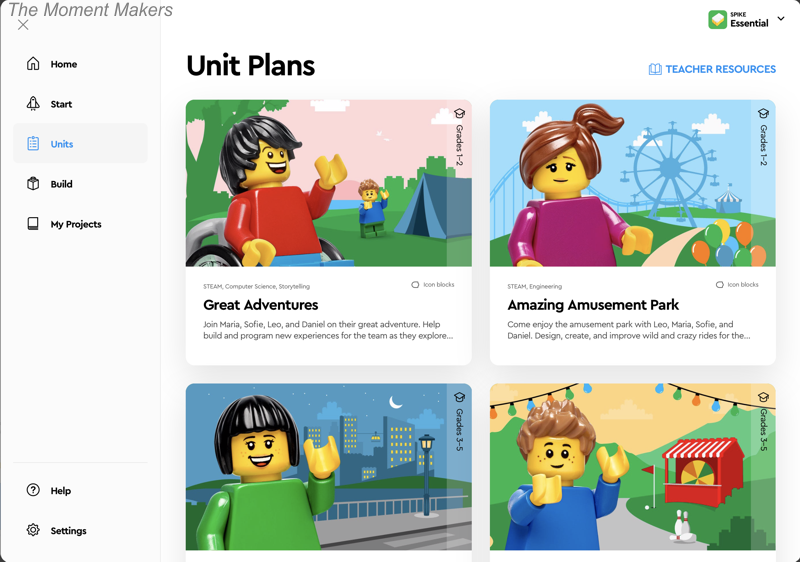Expand the SPIKE Essential dropdown chevron
Image resolution: width=800 pixels, height=562 pixels.
[781, 19]
